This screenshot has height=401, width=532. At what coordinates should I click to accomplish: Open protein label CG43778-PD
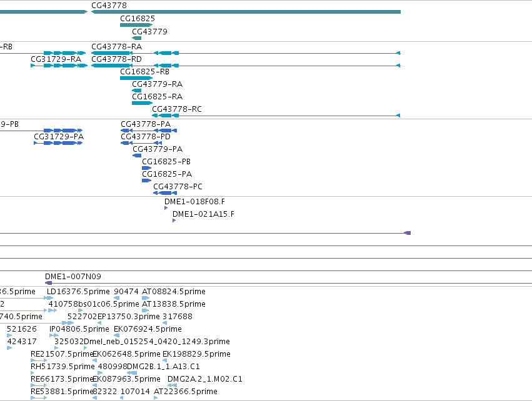coord(146,137)
